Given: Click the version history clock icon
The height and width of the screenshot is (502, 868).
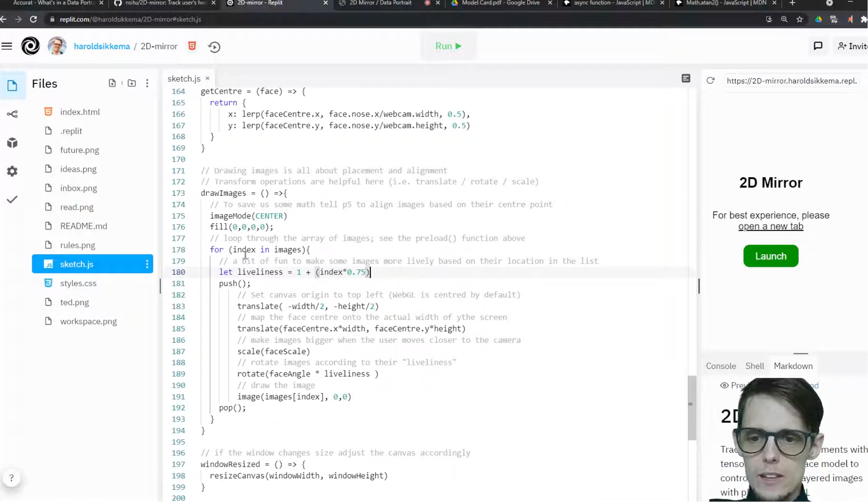Looking at the screenshot, I should 214,47.
